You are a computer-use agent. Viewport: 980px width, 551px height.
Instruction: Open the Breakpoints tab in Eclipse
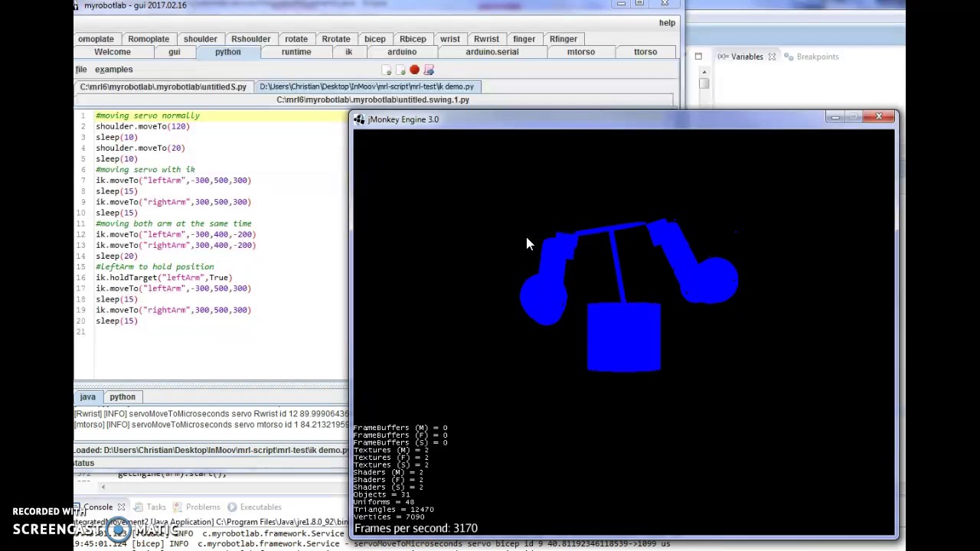(x=818, y=57)
